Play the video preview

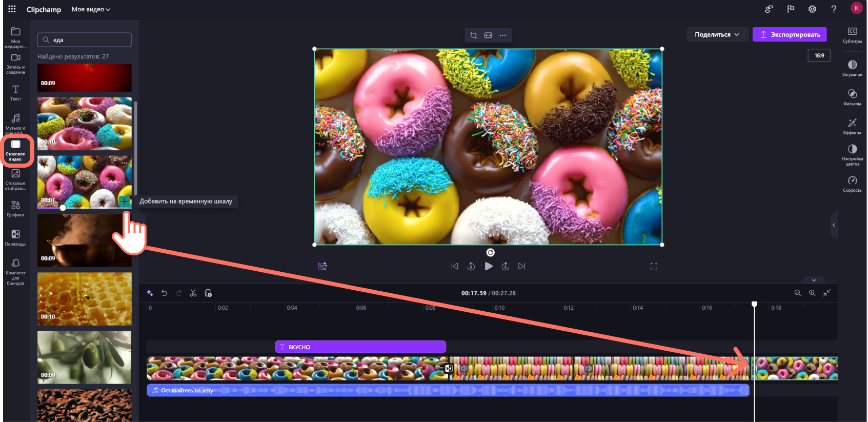pyautogui.click(x=489, y=266)
